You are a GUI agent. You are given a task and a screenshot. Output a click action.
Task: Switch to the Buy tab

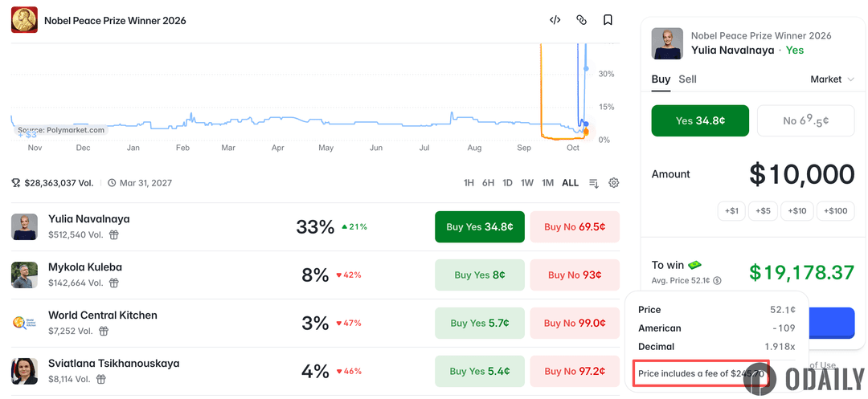point(661,79)
